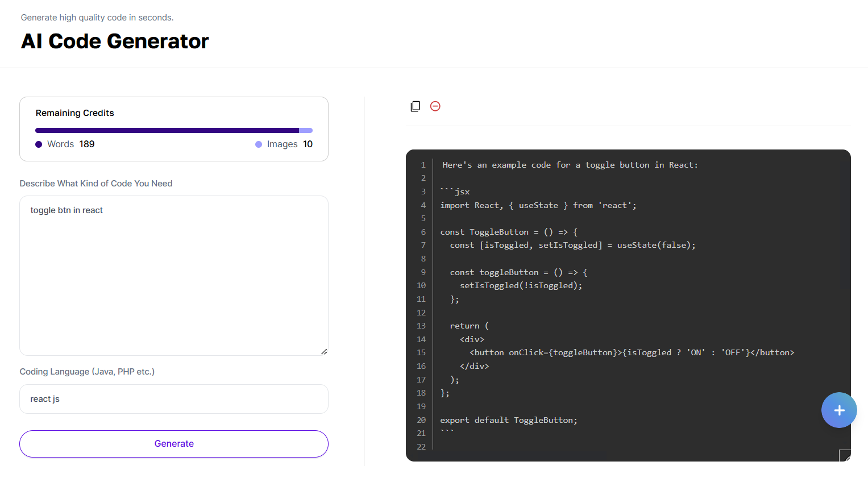Focus the code description text area
The width and height of the screenshot is (868, 478).
tap(174, 276)
